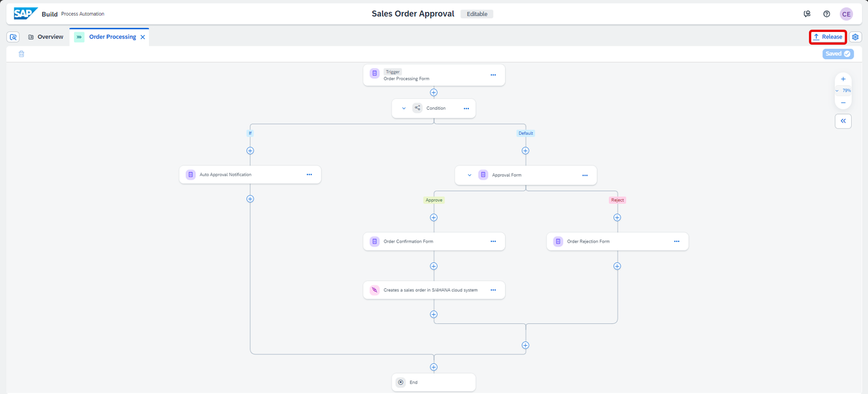
Task: Switch to the Overview tab
Action: pos(46,37)
